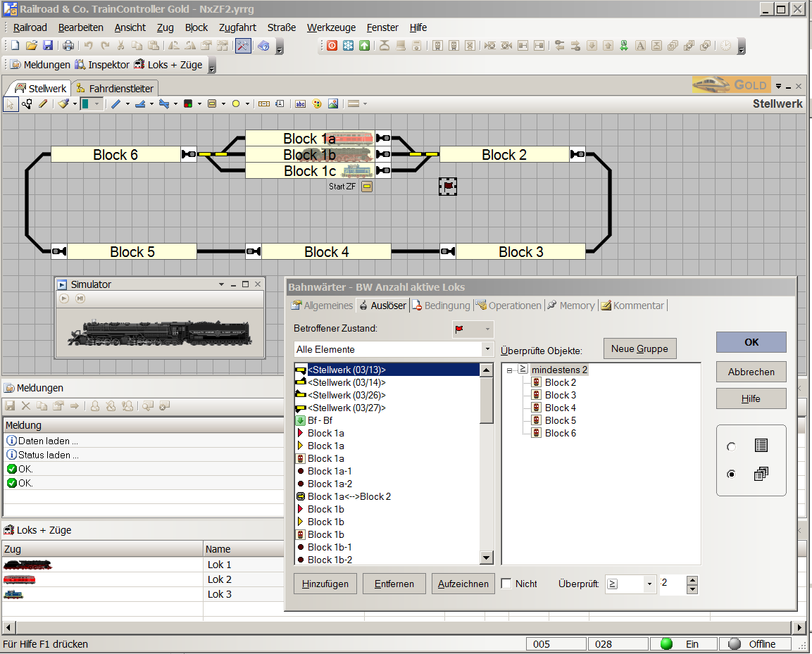This screenshot has width=812, height=654.
Task: Collapse the 'mindestens 2' tree group
Action: pos(509,370)
